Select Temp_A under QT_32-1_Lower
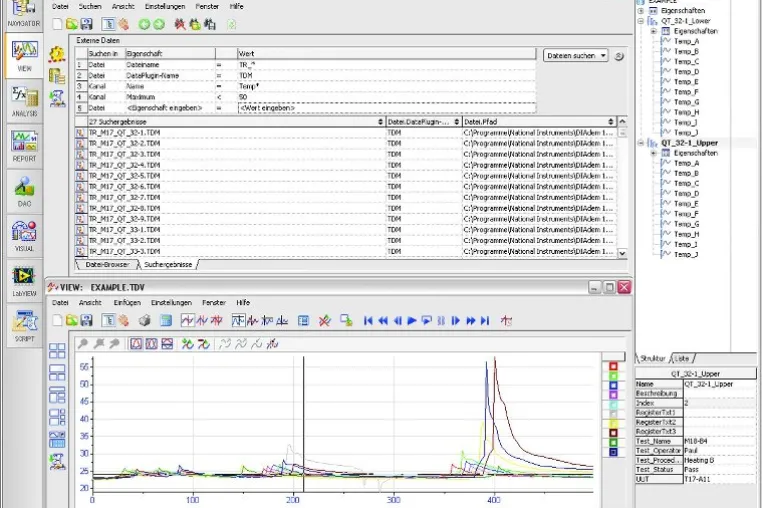762x508 pixels. coord(686,41)
